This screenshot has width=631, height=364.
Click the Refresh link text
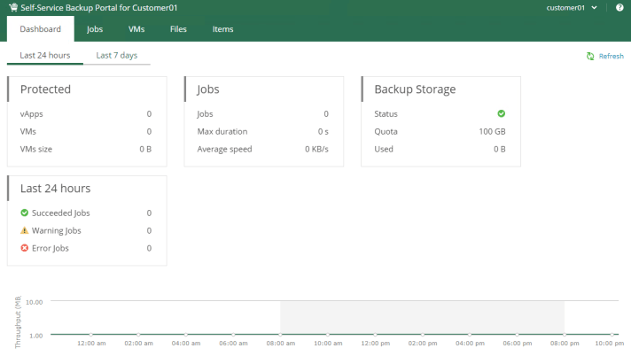[612, 56]
